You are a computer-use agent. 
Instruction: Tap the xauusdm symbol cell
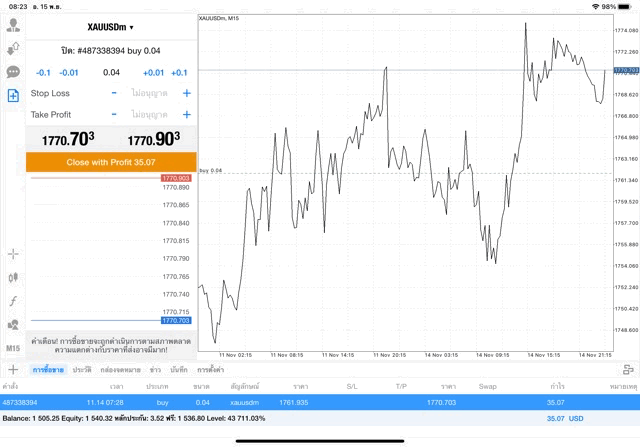coord(244,403)
